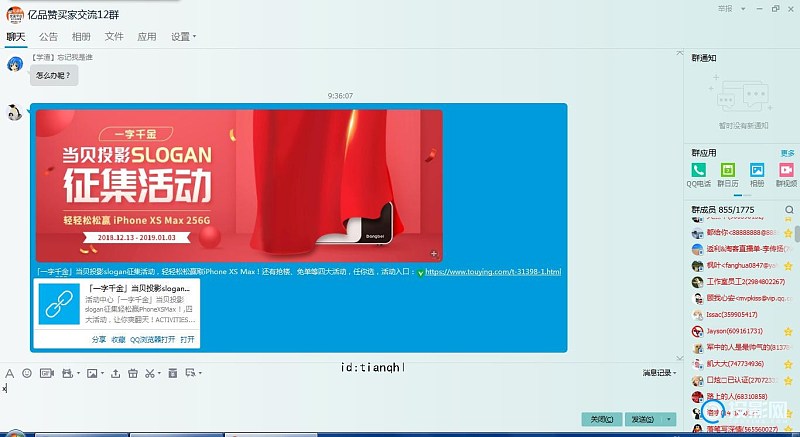Image resolution: width=800 pixels, height=437 pixels.
Task: Click the chat bubble toolbar icon
Action: pyautogui.click(x=191, y=373)
